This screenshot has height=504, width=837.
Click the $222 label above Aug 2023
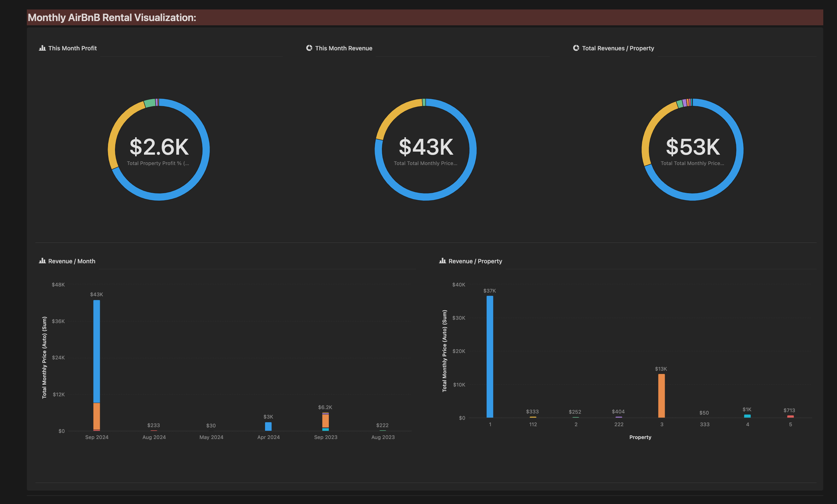tap(382, 425)
